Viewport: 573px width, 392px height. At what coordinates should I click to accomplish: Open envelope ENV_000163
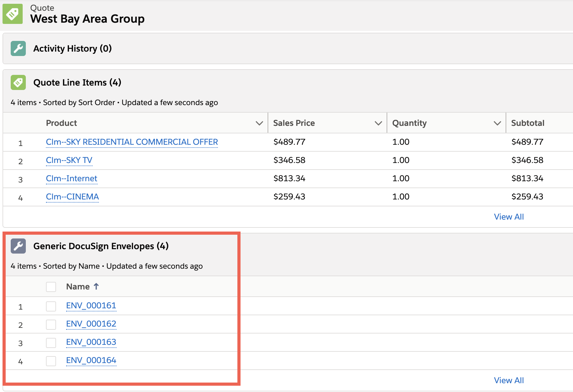91,342
